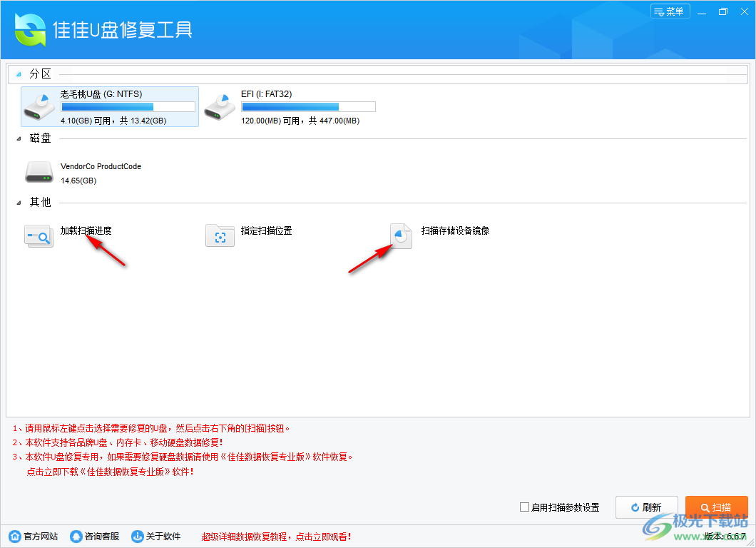Collapse the 磁盘 section
This screenshot has height=548, width=756.
click(19, 139)
